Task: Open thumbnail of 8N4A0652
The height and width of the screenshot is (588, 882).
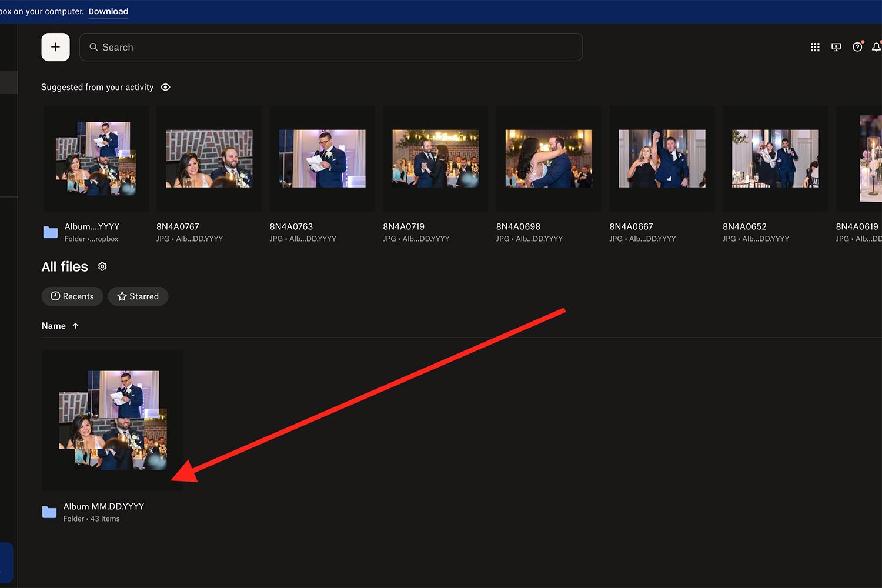Action: click(x=775, y=159)
